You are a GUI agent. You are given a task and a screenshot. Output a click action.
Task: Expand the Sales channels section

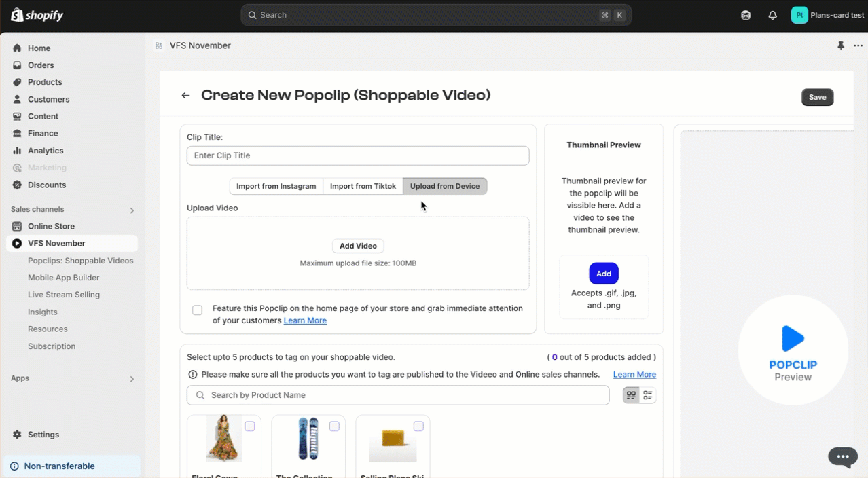click(132, 210)
